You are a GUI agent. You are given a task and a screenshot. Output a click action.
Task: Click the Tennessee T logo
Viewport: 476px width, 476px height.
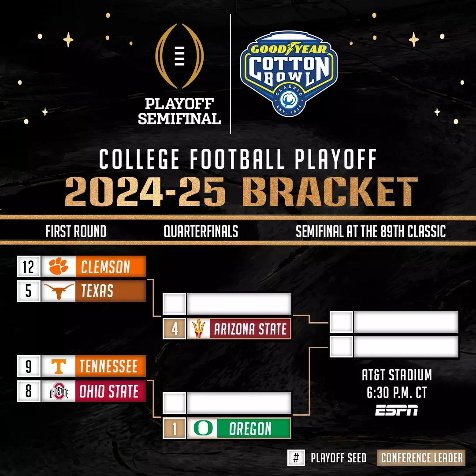point(59,366)
